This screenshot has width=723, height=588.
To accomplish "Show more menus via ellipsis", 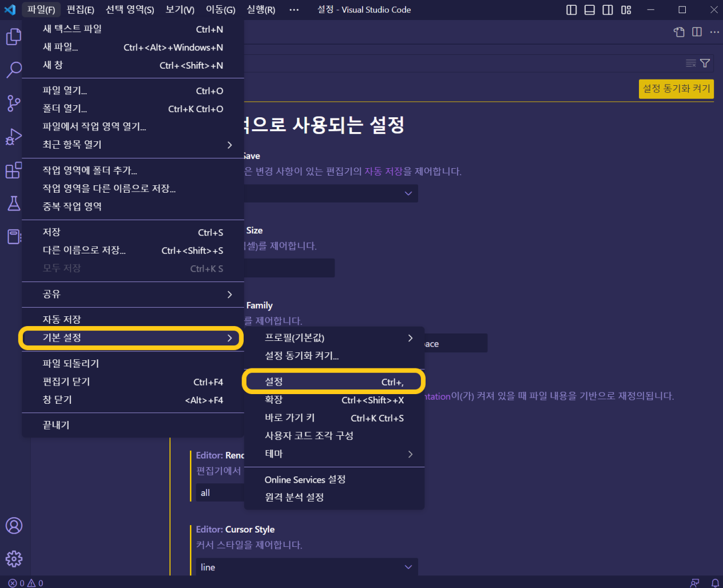I will pyautogui.click(x=294, y=10).
